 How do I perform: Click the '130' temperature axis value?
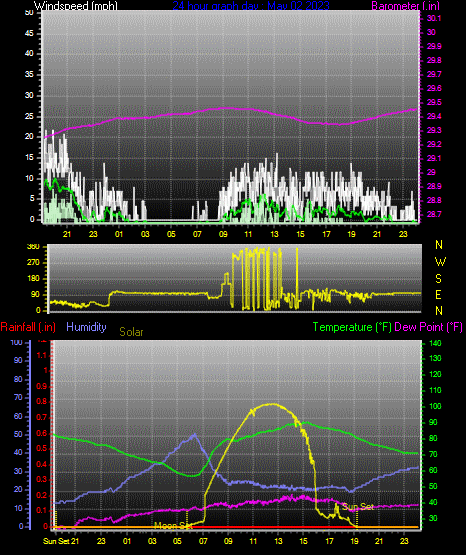(435, 358)
